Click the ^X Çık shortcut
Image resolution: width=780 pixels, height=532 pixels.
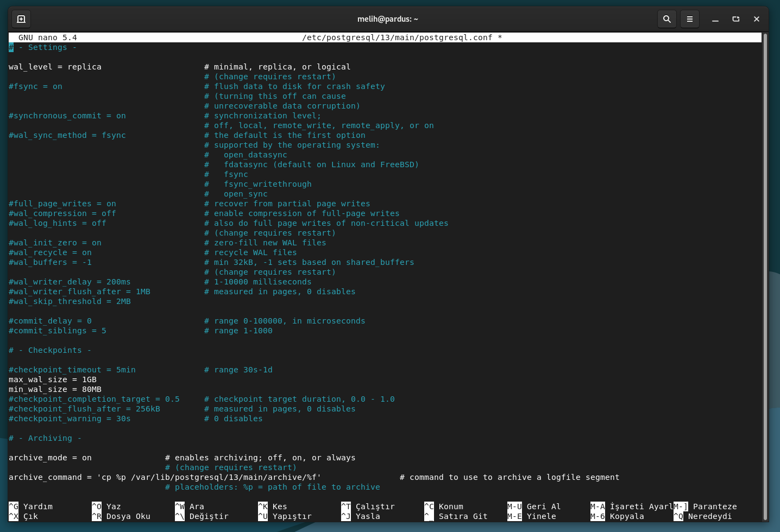tap(23, 516)
